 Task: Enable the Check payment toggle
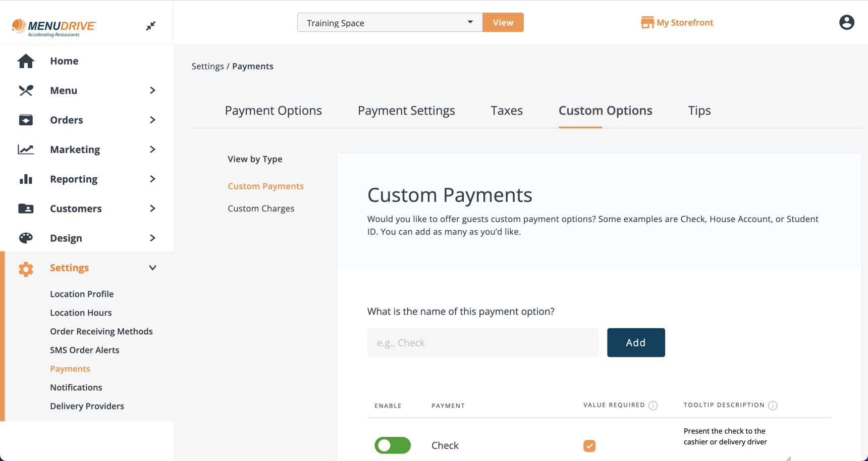coord(393,445)
